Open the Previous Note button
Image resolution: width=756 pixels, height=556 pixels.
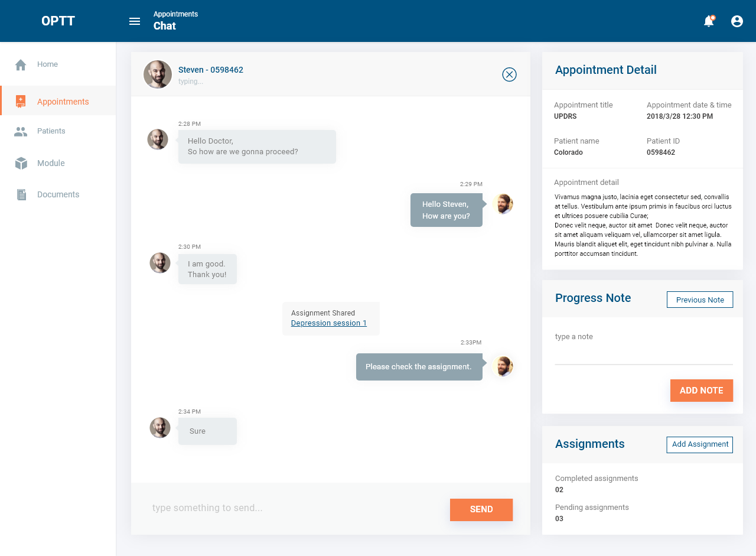click(x=700, y=300)
